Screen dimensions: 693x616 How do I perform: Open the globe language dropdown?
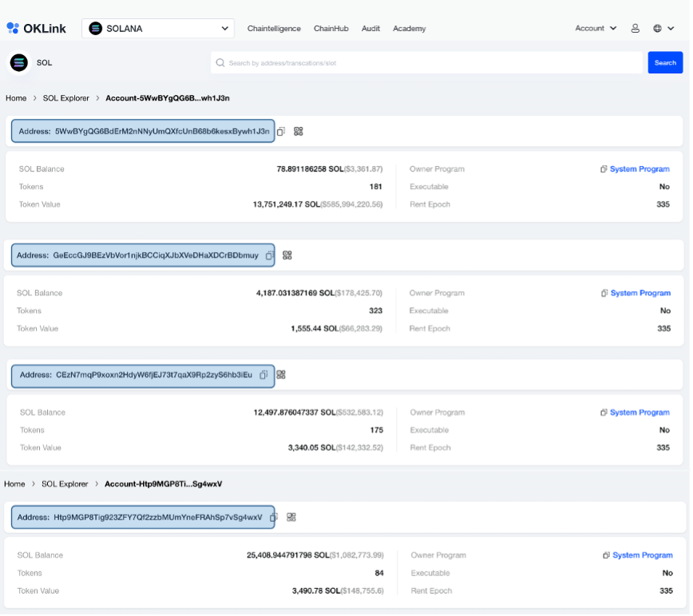tap(663, 28)
